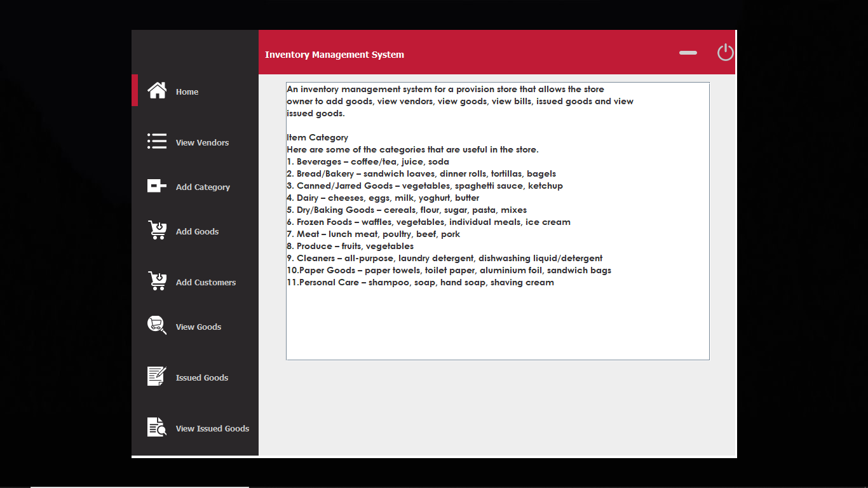The width and height of the screenshot is (868, 488).
Task: Click the '10.Paper Goods' line
Action: pos(449,271)
